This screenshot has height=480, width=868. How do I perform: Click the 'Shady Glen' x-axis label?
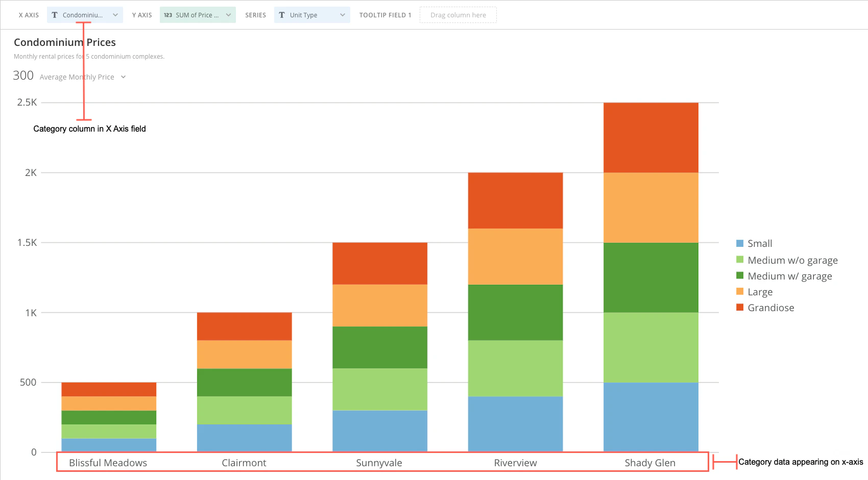[x=650, y=463]
